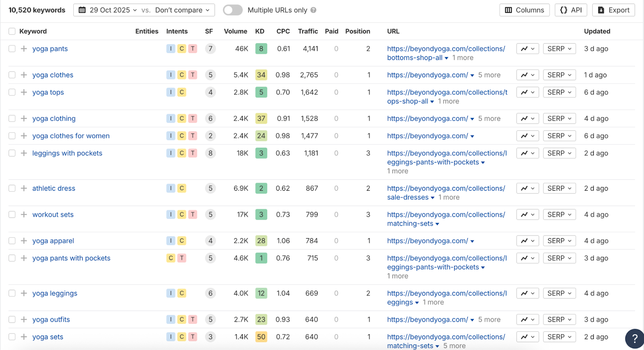Expand the plus icon beside yoga pants
Screen dimensions: 644x350
pos(24,49)
